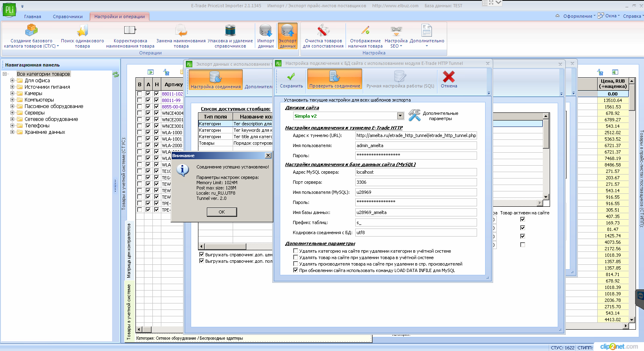Expand the Камеры category node
The width and height of the screenshot is (644, 351).
12,93
